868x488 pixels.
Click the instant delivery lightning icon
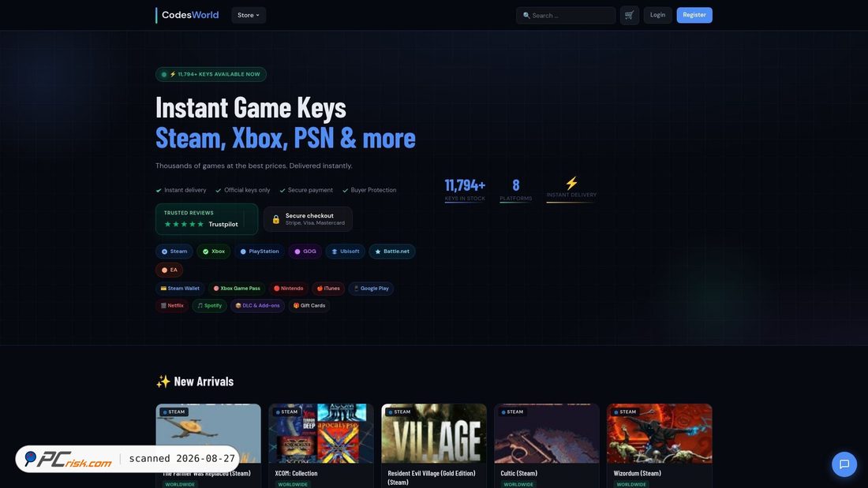(x=571, y=183)
